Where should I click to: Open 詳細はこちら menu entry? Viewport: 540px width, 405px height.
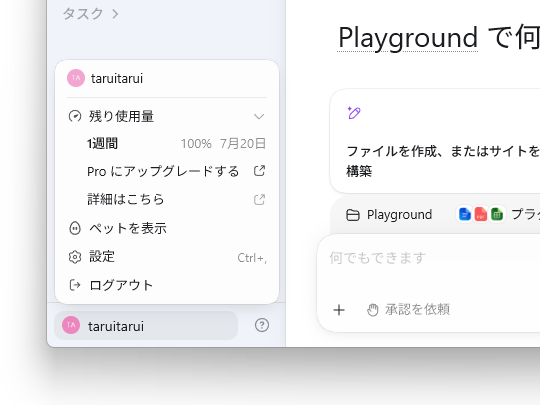pos(167,199)
